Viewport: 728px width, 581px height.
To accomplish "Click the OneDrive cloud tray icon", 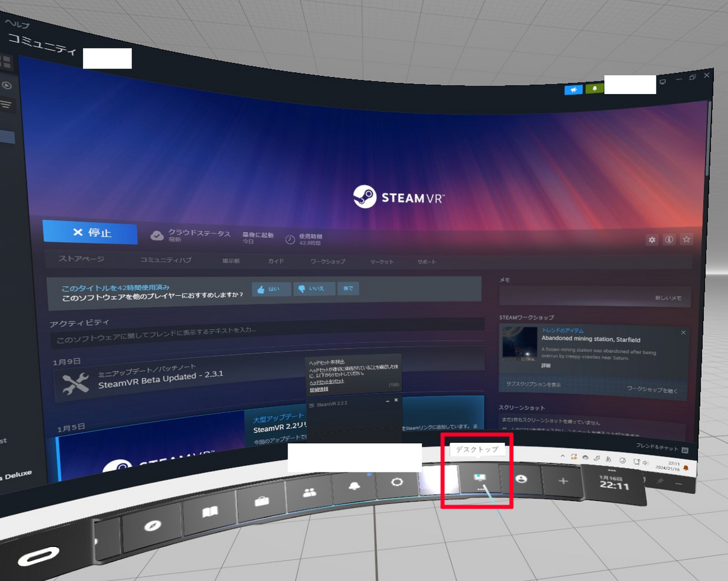I will (585, 457).
